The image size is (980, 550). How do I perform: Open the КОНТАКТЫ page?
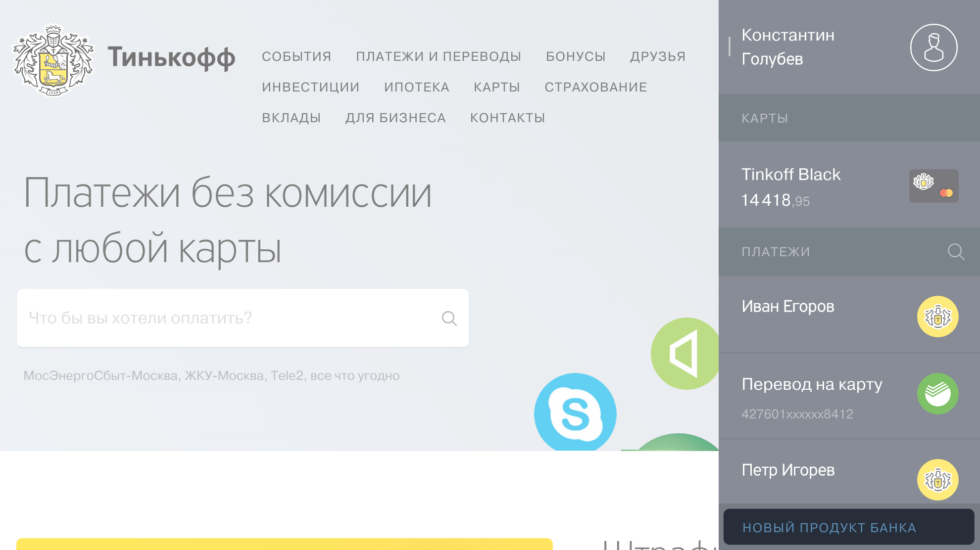507,118
